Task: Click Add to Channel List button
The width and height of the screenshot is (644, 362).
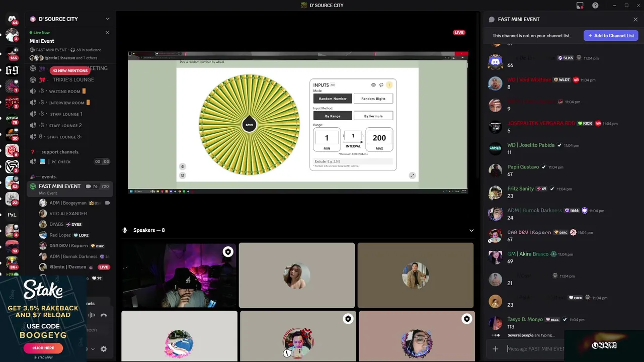Action: coord(611,36)
